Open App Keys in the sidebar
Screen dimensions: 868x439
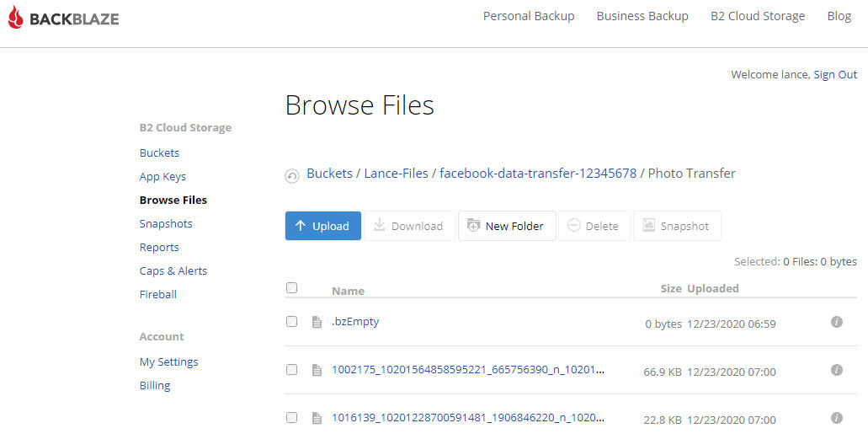point(162,176)
